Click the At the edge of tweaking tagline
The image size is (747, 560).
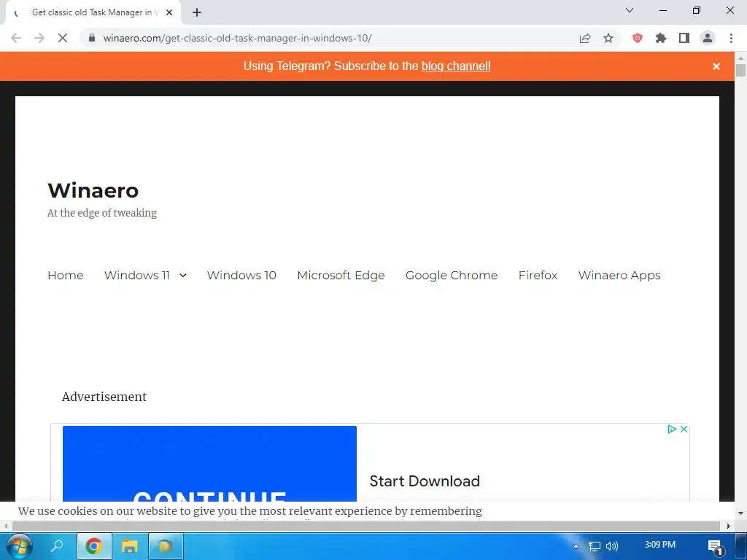pyautogui.click(x=102, y=213)
